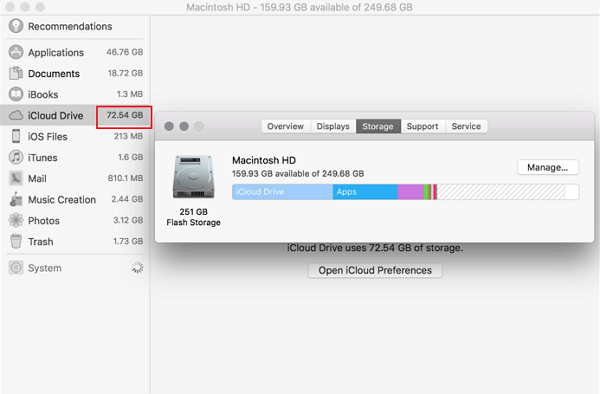Click the iTunes music note icon

(16, 157)
